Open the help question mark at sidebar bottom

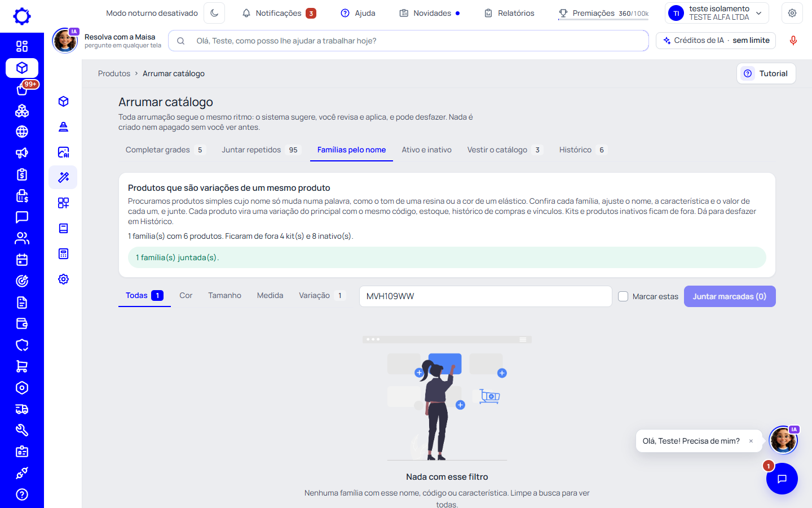(x=22, y=494)
